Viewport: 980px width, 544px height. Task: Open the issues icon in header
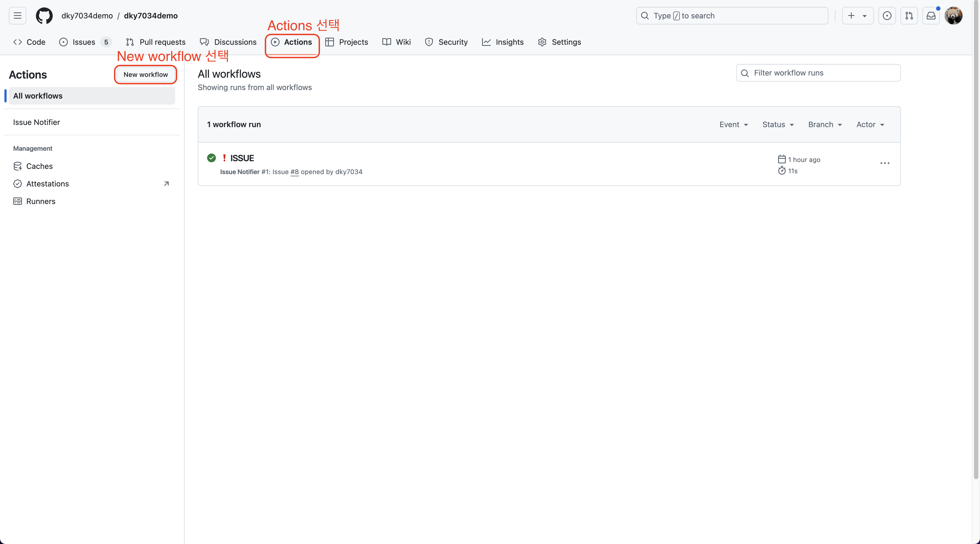(x=887, y=16)
